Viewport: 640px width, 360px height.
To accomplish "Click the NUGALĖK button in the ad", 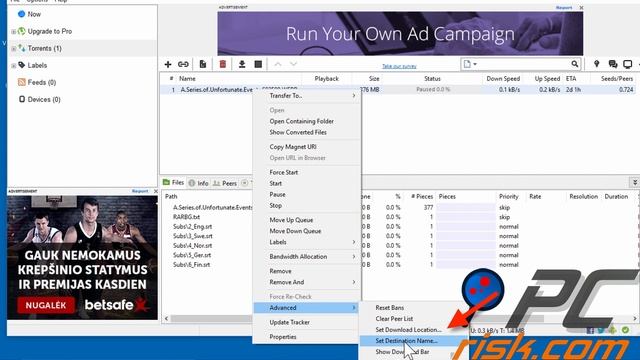I will click(46, 305).
